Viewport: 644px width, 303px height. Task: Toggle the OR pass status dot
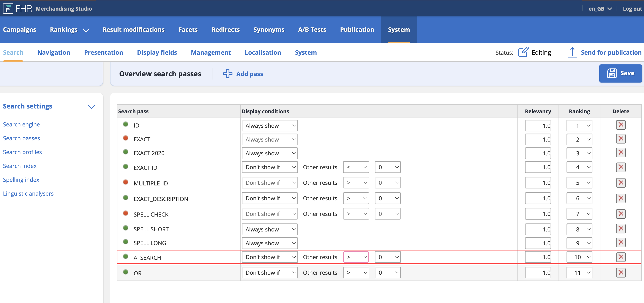(126, 272)
